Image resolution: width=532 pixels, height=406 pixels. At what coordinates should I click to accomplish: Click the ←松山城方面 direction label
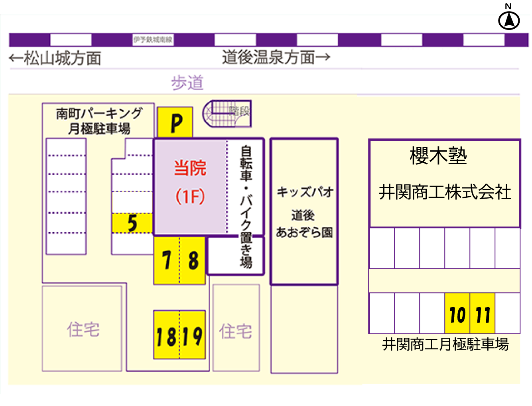tap(55, 58)
